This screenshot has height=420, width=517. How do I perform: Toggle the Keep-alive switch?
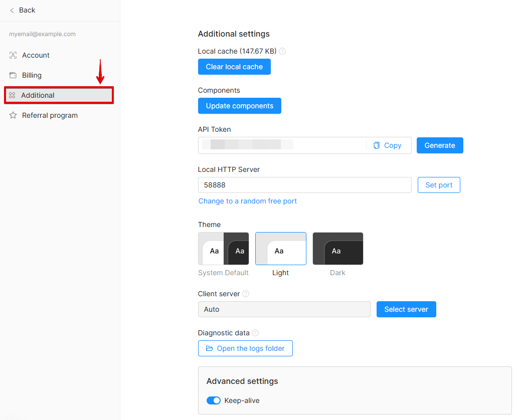tap(213, 400)
